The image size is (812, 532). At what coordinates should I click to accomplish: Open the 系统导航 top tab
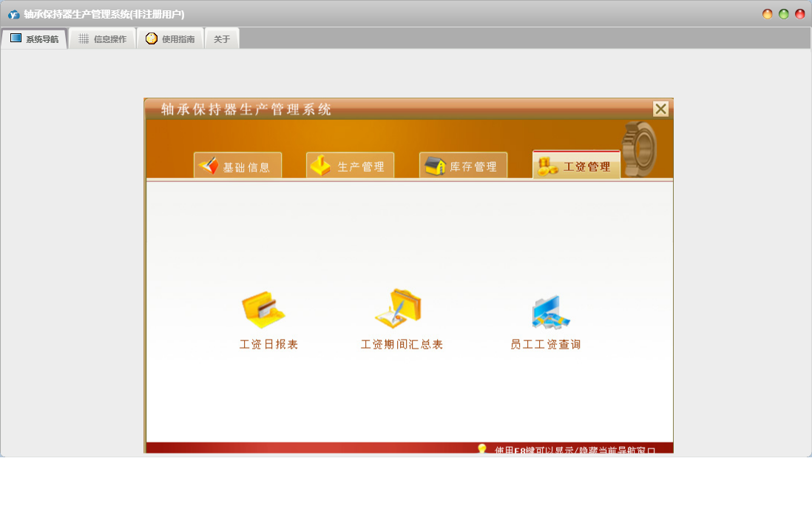(34, 39)
